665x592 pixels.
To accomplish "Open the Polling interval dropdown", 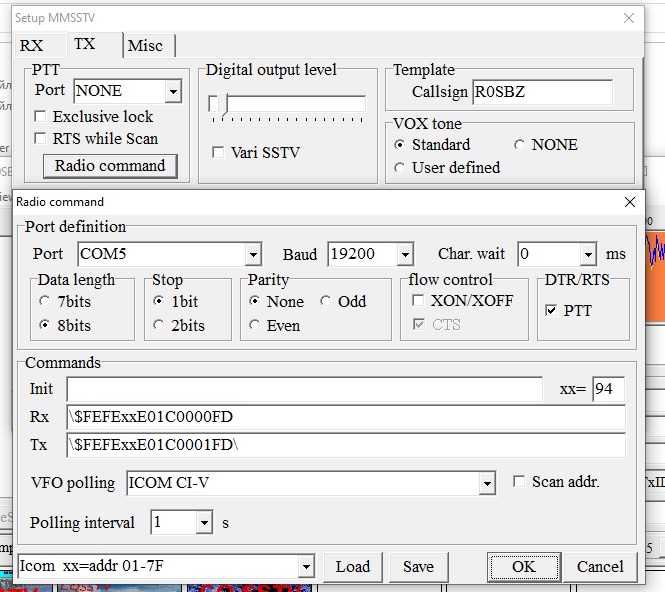I will [x=204, y=523].
